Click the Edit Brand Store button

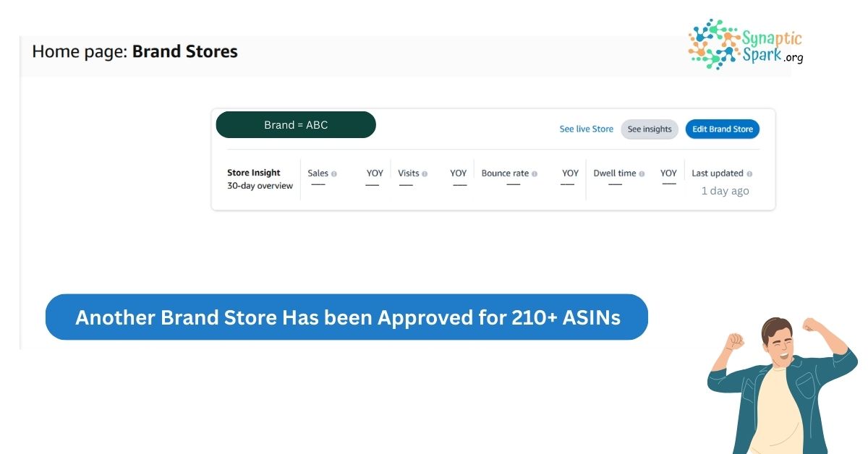coord(722,129)
